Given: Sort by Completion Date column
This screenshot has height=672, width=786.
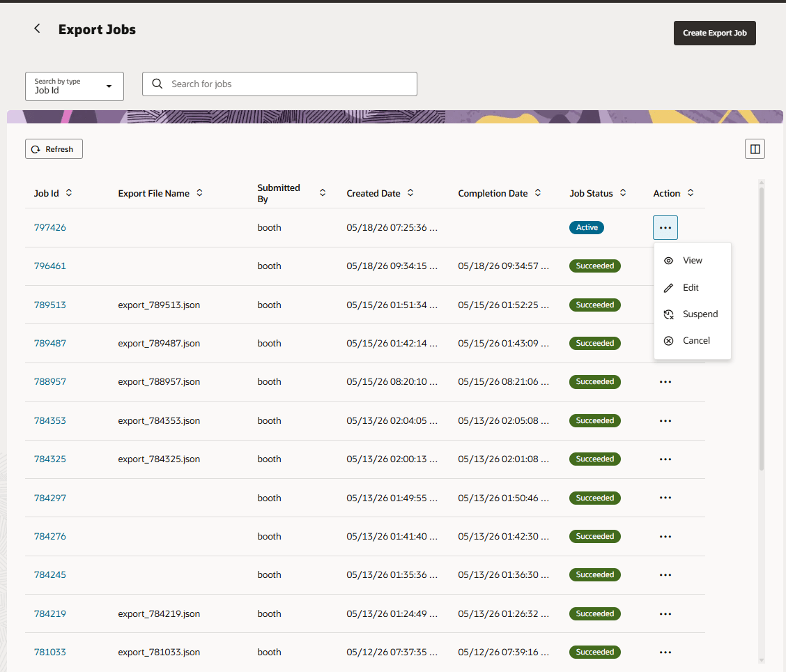Looking at the screenshot, I should tap(538, 193).
